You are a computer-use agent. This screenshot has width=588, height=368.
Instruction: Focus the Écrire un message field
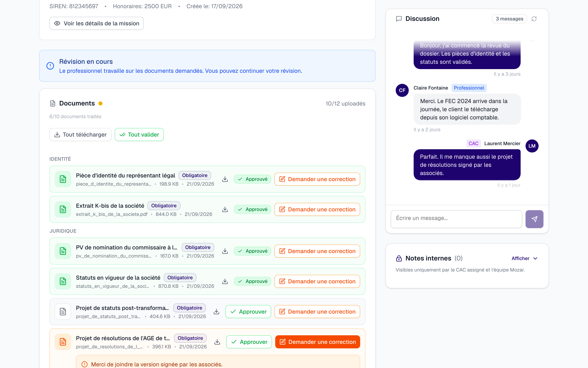(456, 219)
